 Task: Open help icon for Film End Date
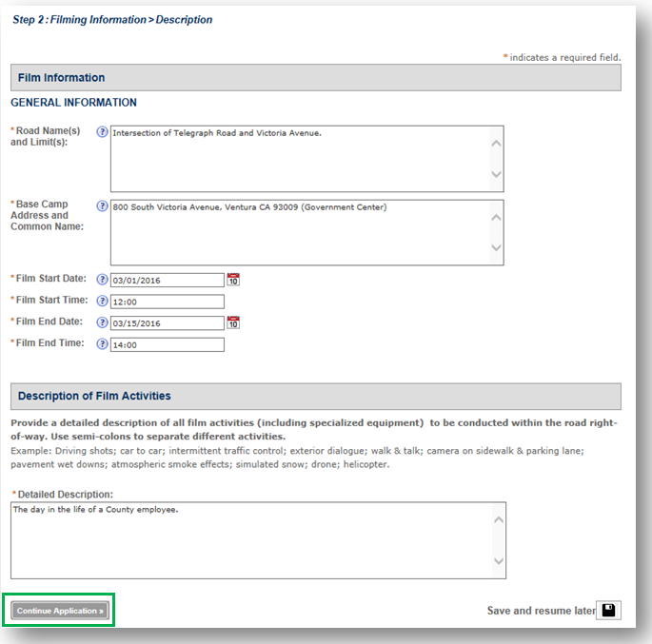coord(103,322)
